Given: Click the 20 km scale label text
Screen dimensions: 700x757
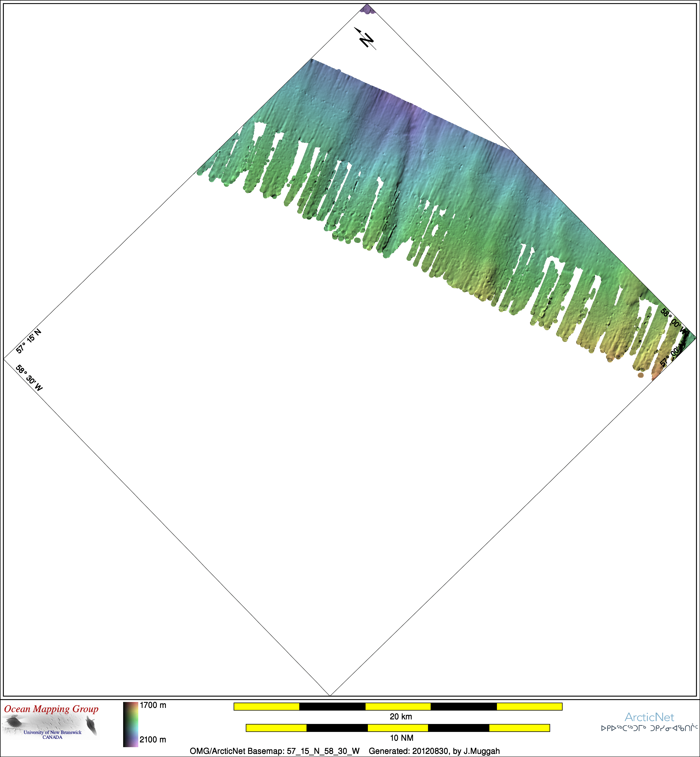Looking at the screenshot, I should [401, 716].
